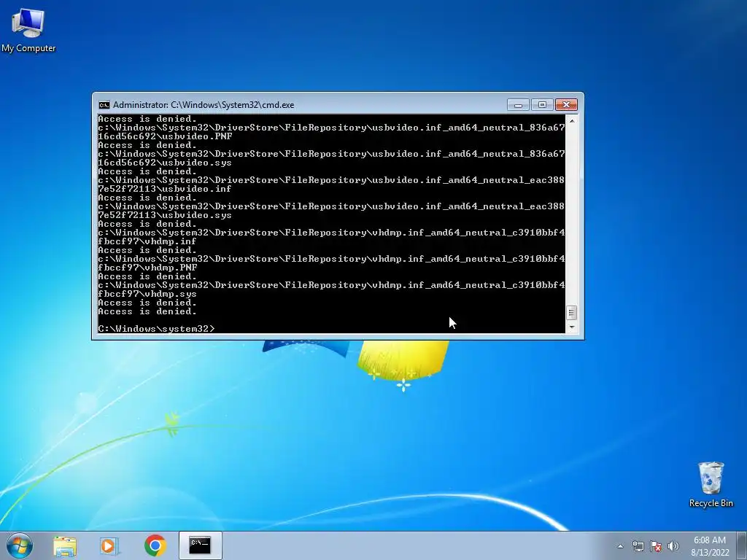Show hidden system tray icons arrow
747x560 pixels.
tap(620, 546)
